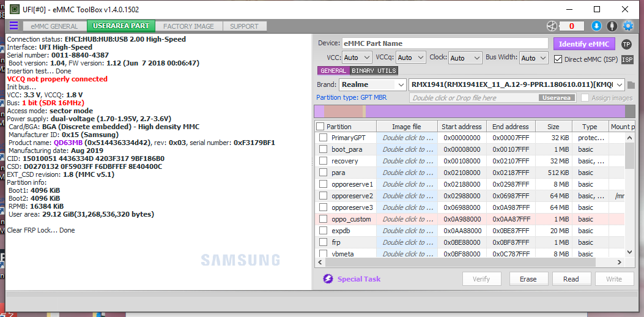Click the Erase button
Viewport: 644px width, 317px height.
click(x=528, y=279)
